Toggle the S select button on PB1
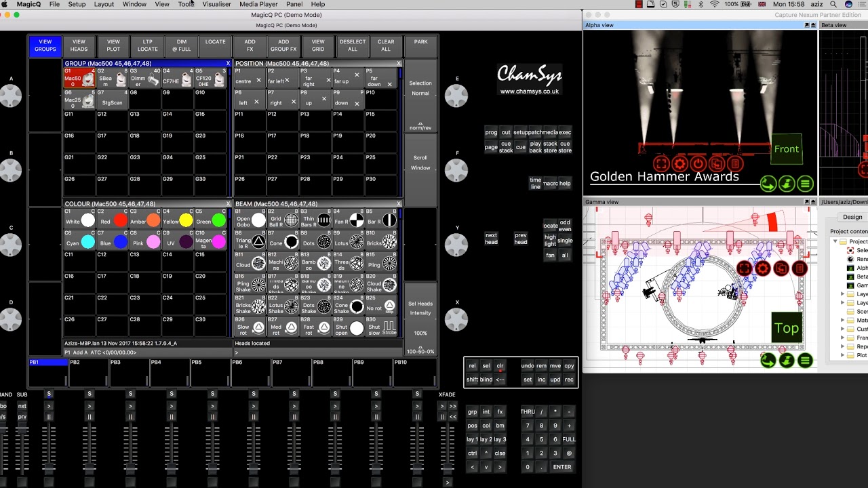The width and height of the screenshot is (868, 488). click(49, 394)
